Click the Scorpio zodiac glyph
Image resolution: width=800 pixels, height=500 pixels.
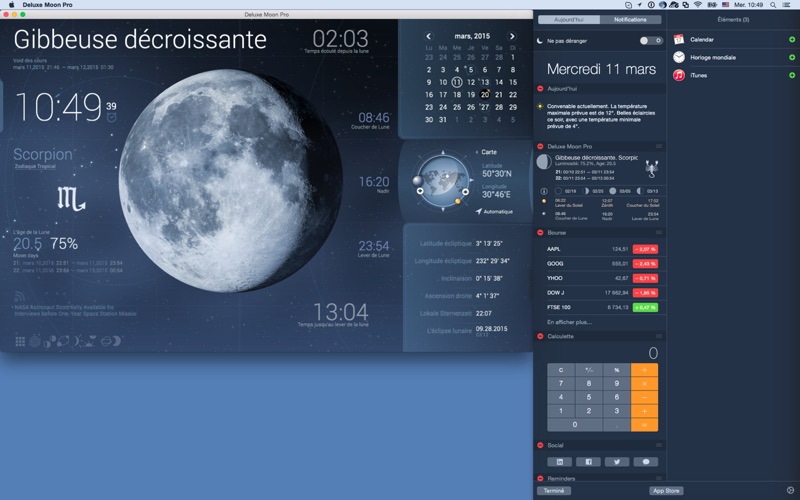(71, 199)
